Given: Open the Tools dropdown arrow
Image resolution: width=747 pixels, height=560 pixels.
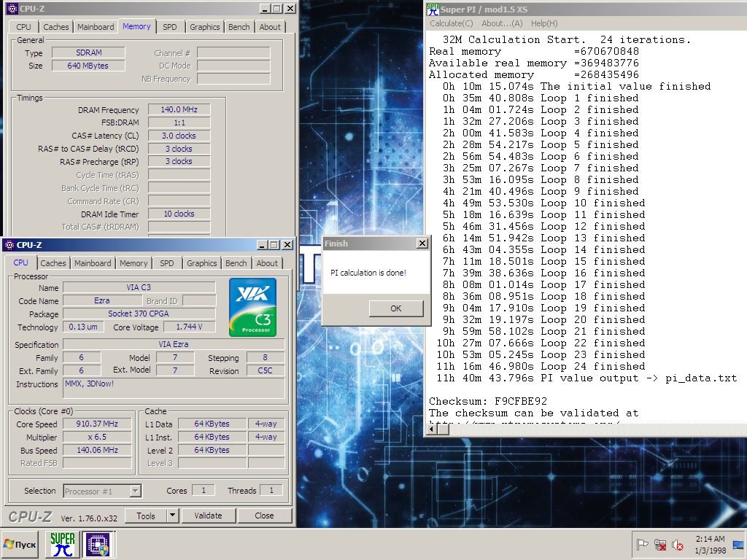Looking at the screenshot, I should pyautogui.click(x=172, y=516).
